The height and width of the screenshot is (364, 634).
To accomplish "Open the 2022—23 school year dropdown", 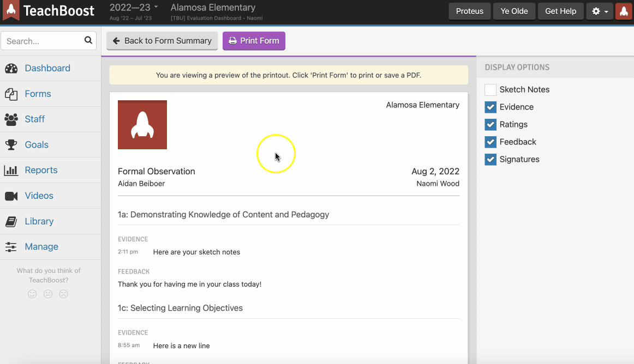I will pos(134,7).
